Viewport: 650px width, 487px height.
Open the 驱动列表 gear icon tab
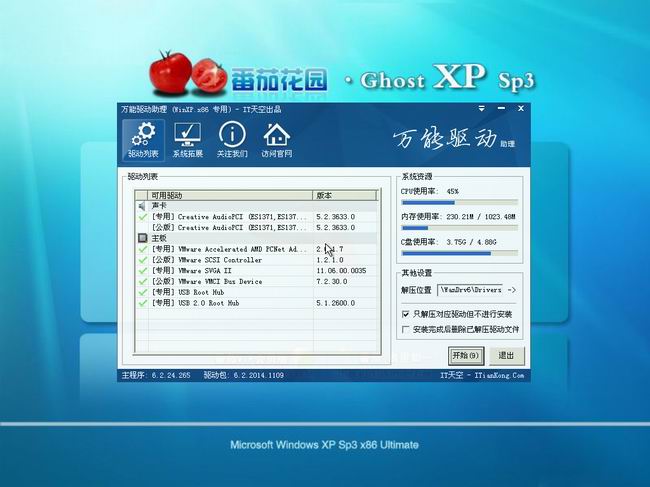pyautogui.click(x=143, y=140)
